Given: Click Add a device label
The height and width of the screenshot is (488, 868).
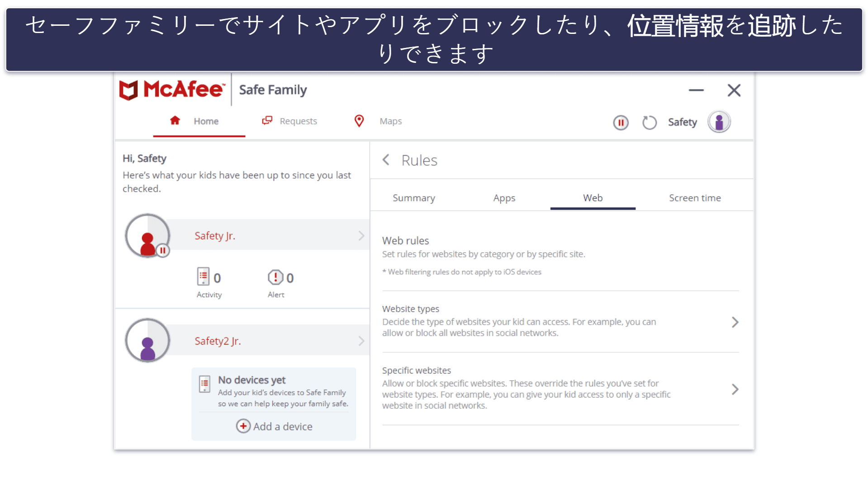Looking at the screenshot, I should [x=283, y=426].
